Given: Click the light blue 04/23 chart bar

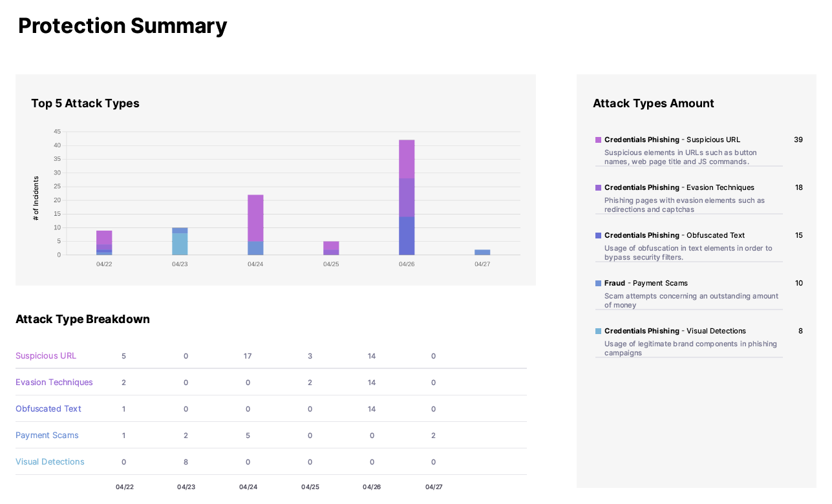Looking at the screenshot, I should pos(180,244).
